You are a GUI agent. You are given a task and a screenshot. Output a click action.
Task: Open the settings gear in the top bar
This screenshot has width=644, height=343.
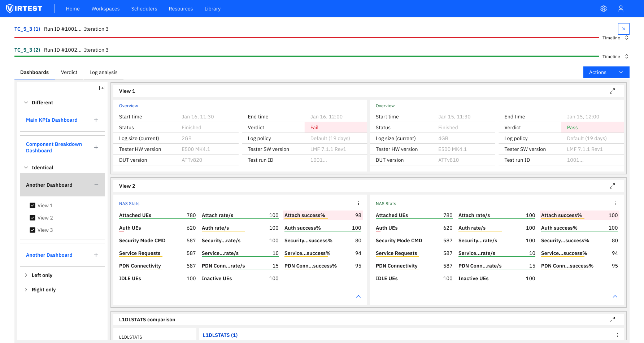pos(604,8)
